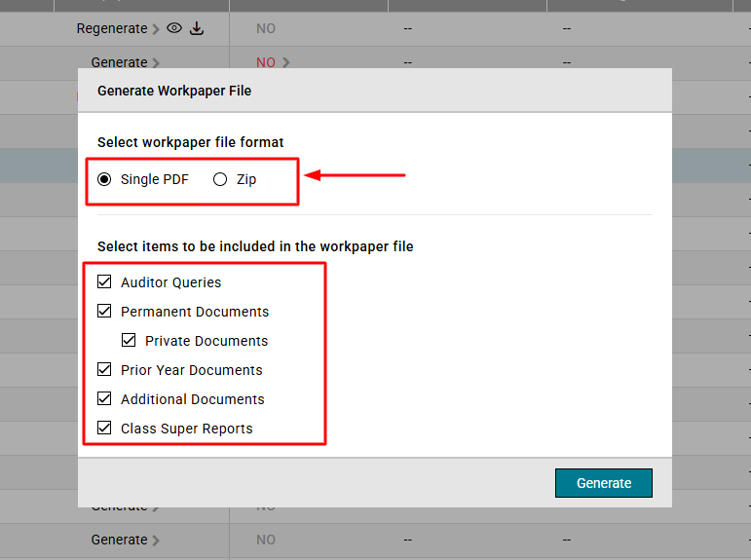
Task: Click the gray NO in the Regenerate row
Action: pyautogui.click(x=266, y=28)
